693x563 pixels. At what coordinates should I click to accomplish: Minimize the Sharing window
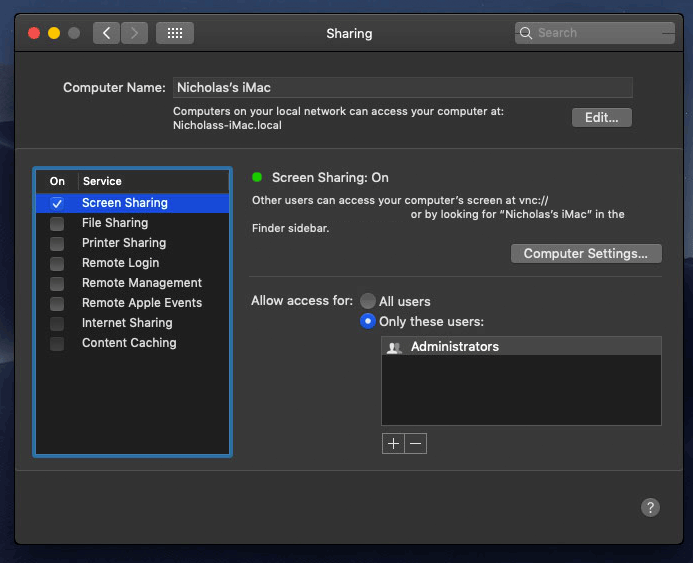click(54, 33)
